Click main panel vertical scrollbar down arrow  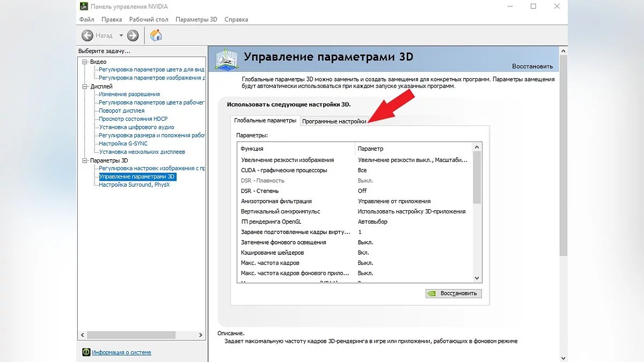[x=563, y=357]
